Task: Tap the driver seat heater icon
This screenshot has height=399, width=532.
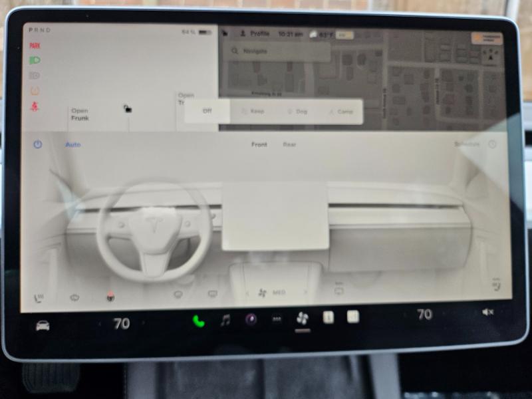Action: (x=39, y=297)
